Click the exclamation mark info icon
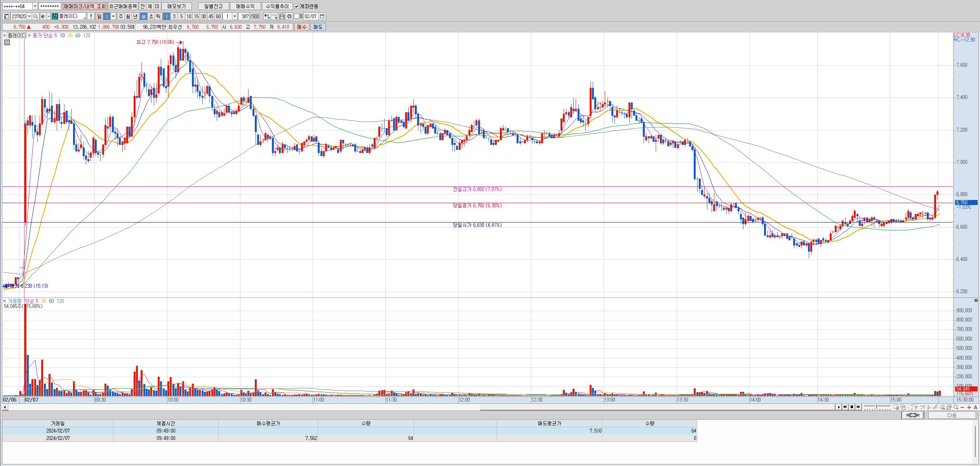This screenshot has width=980, height=466. (91, 16)
